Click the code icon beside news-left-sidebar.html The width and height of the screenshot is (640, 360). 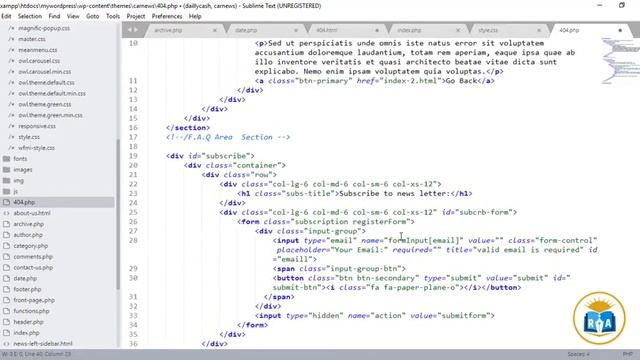click(6, 344)
